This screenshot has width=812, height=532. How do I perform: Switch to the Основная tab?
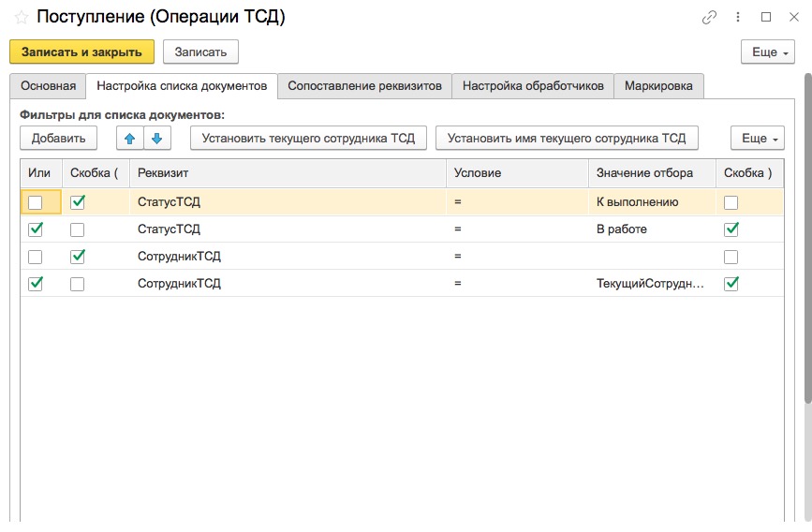(x=48, y=86)
